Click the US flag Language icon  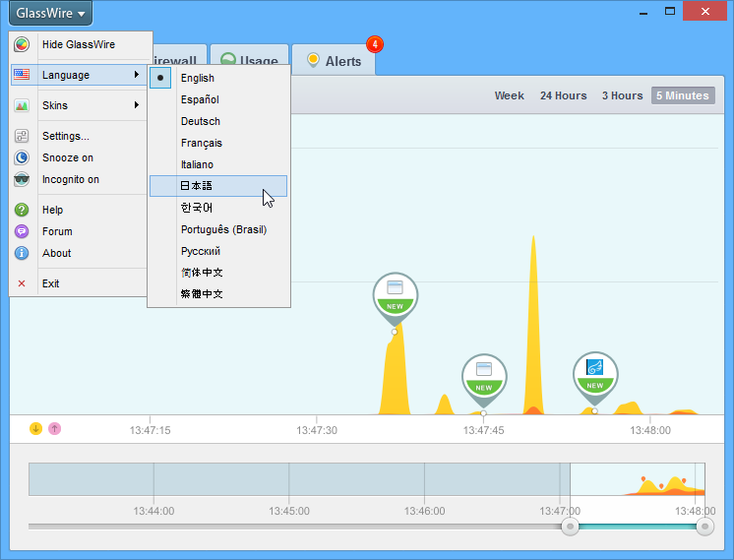click(22, 75)
